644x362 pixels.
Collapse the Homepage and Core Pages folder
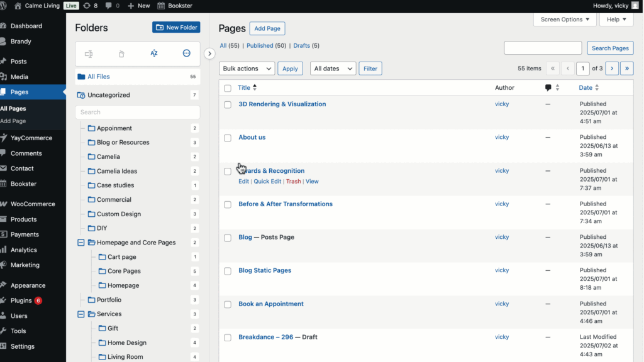pyautogui.click(x=80, y=242)
